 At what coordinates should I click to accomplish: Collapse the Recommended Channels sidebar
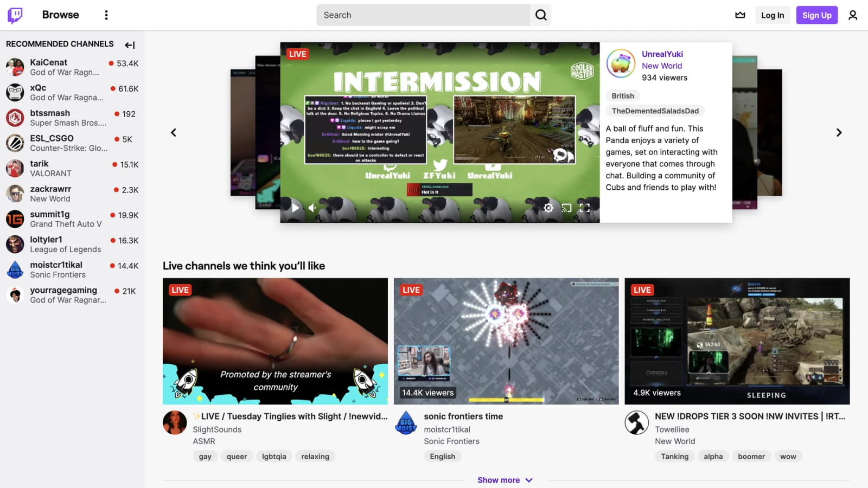coord(130,44)
